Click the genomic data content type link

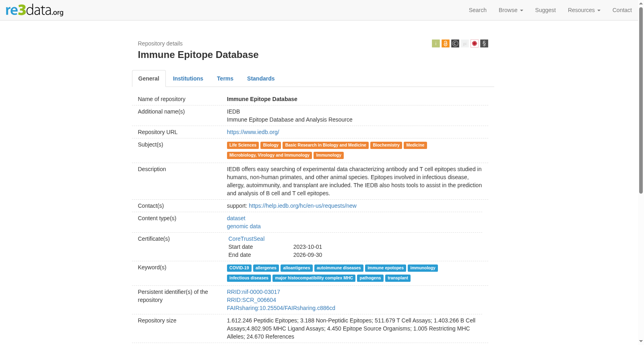pyautogui.click(x=244, y=226)
